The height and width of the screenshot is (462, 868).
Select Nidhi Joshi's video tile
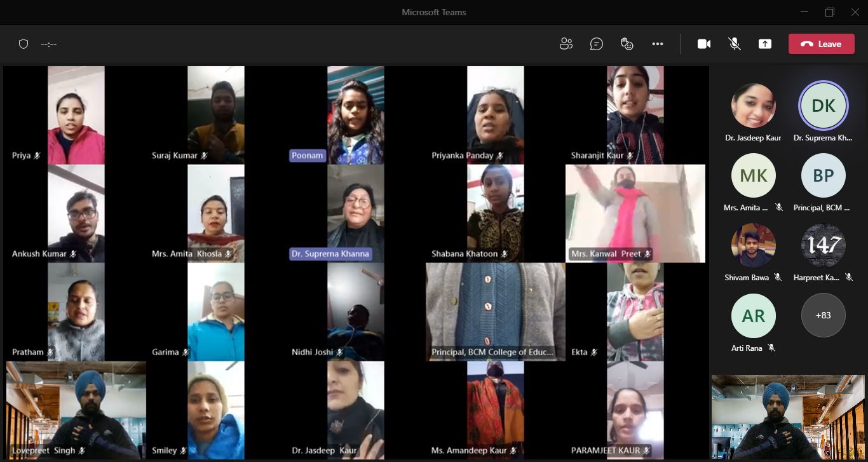(356, 312)
